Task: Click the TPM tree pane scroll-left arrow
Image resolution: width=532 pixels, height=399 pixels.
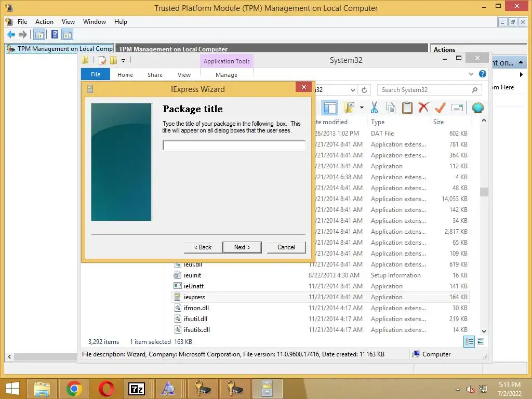Action: pos(9,356)
